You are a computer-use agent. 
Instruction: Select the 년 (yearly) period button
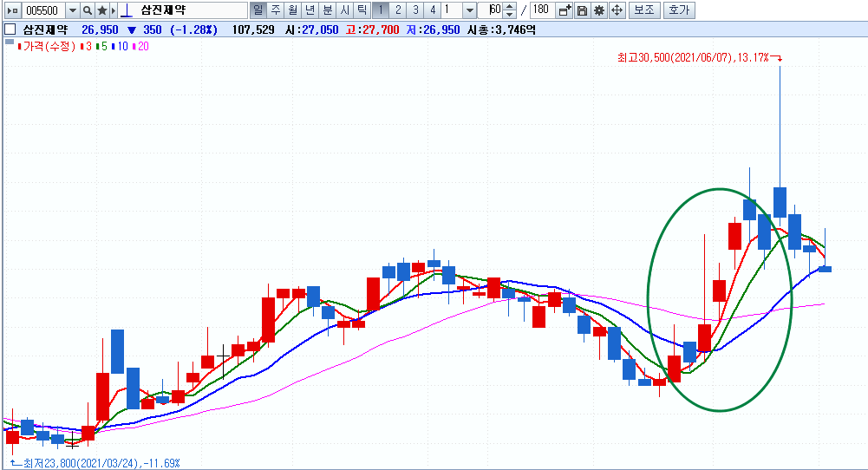point(310,10)
